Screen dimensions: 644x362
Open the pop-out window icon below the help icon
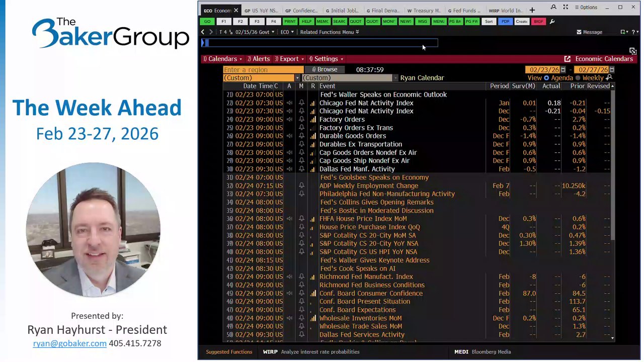[x=633, y=51]
